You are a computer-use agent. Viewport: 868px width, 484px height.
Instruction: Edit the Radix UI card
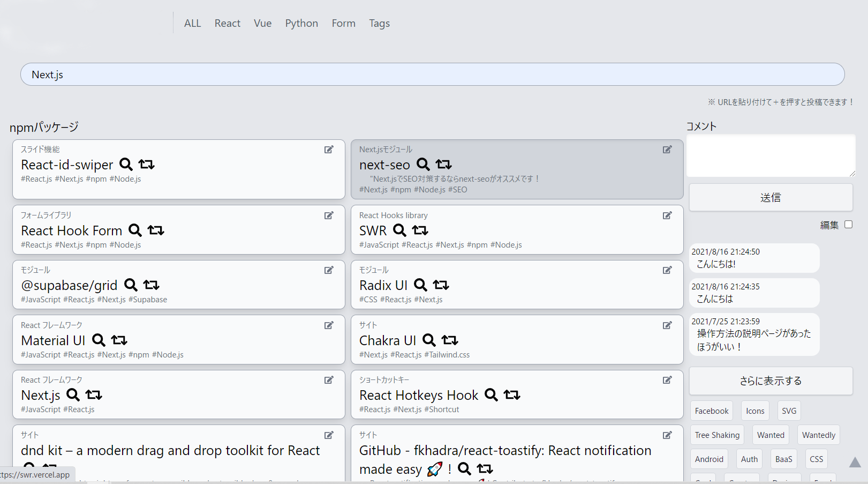click(667, 270)
